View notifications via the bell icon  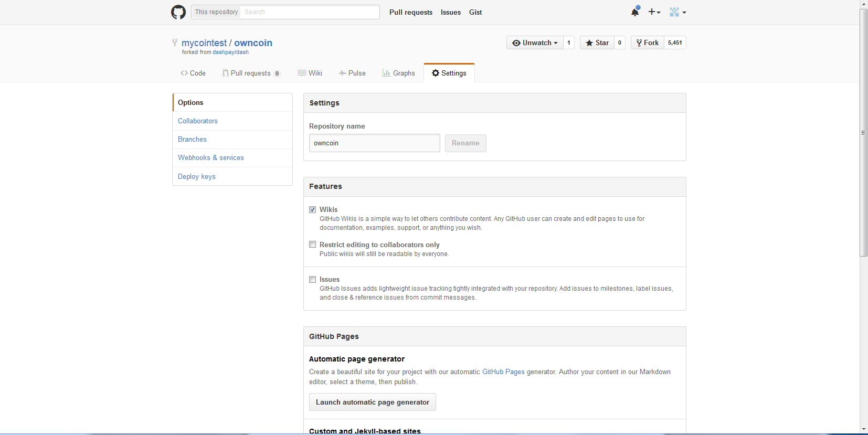[x=635, y=12]
